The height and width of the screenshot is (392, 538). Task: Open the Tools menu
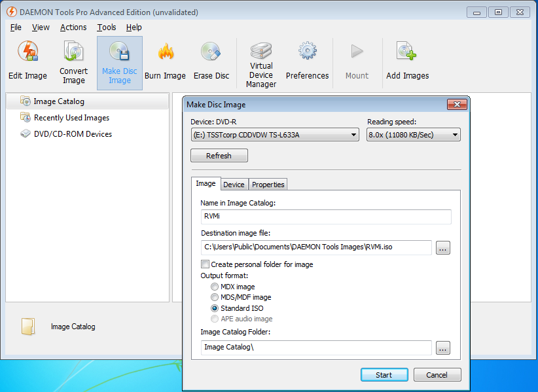coord(107,27)
